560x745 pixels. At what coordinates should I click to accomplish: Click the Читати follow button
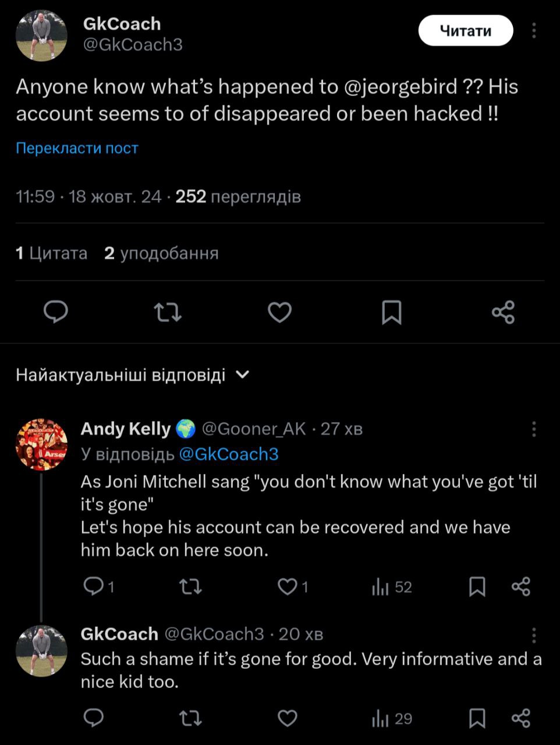pos(465,31)
